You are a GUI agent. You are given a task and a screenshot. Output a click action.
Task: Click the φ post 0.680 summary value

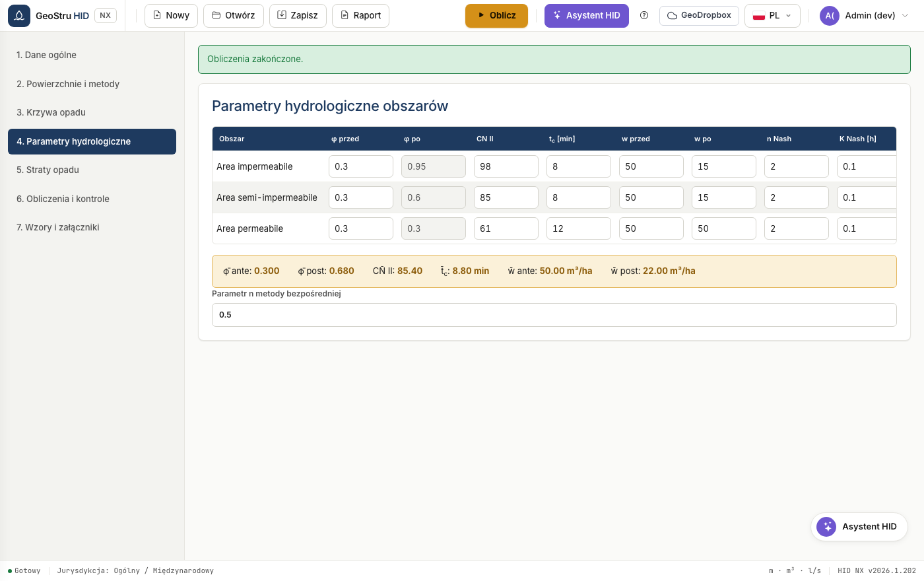(x=341, y=271)
